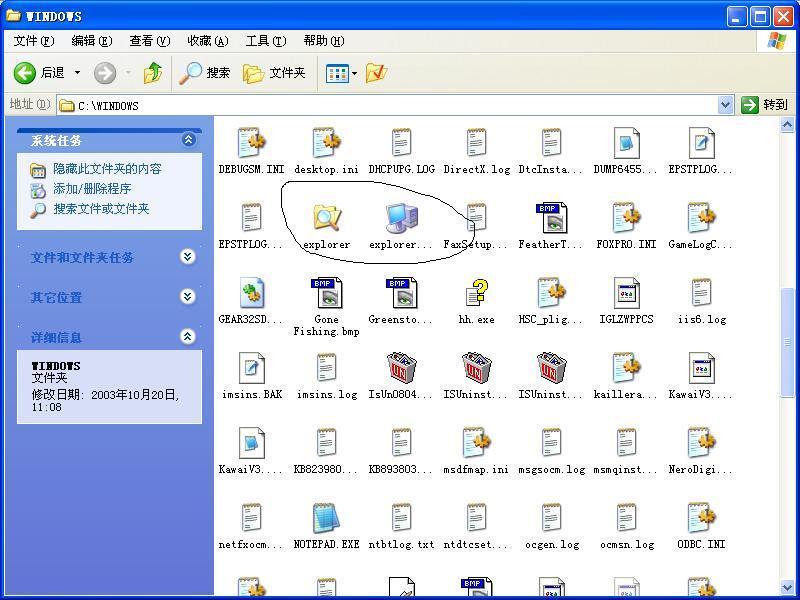Expand the 文件和文件夹任务 panel

[187, 256]
